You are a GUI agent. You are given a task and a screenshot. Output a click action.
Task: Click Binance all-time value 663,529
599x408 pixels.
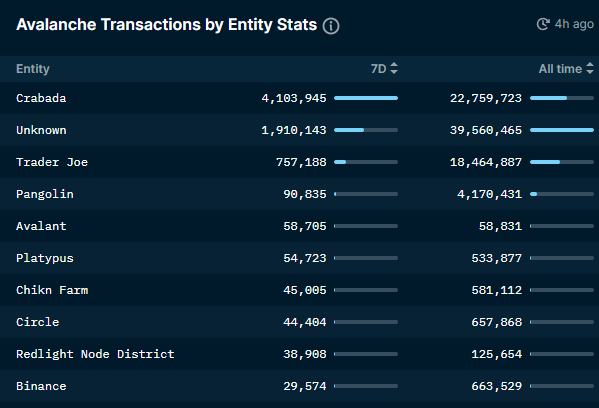[x=497, y=387]
